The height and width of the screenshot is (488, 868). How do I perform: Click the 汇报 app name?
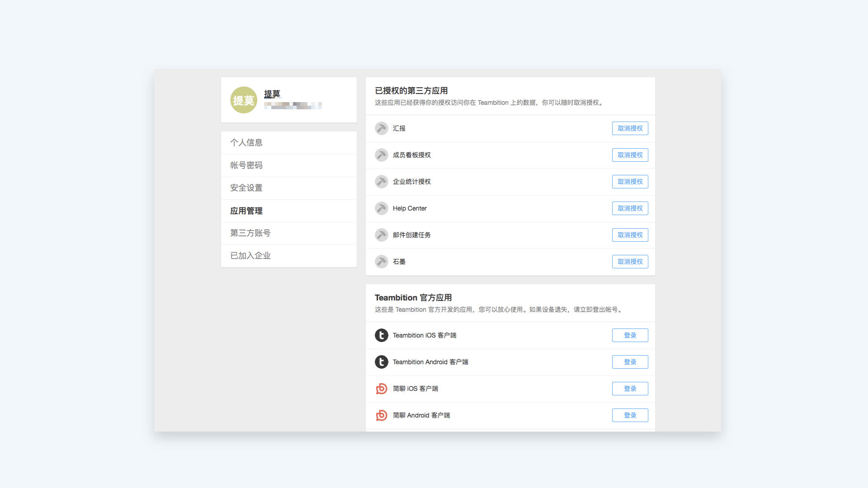coord(399,128)
